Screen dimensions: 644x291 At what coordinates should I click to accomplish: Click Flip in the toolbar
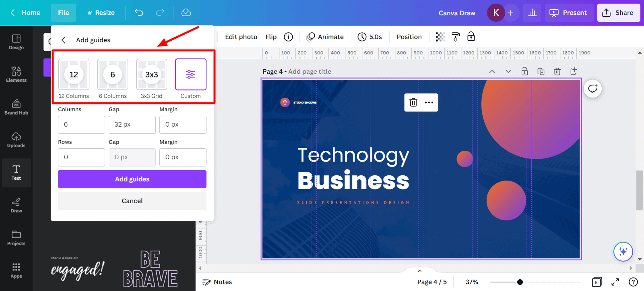271,37
